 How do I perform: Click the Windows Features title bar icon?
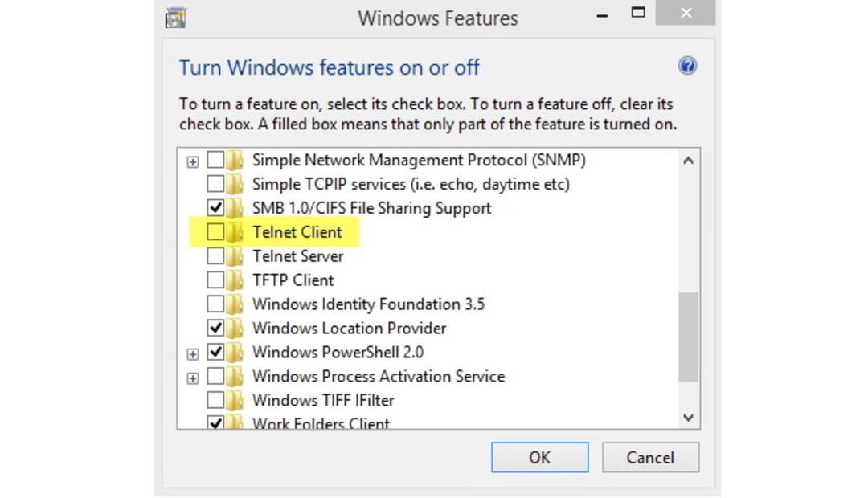[175, 18]
